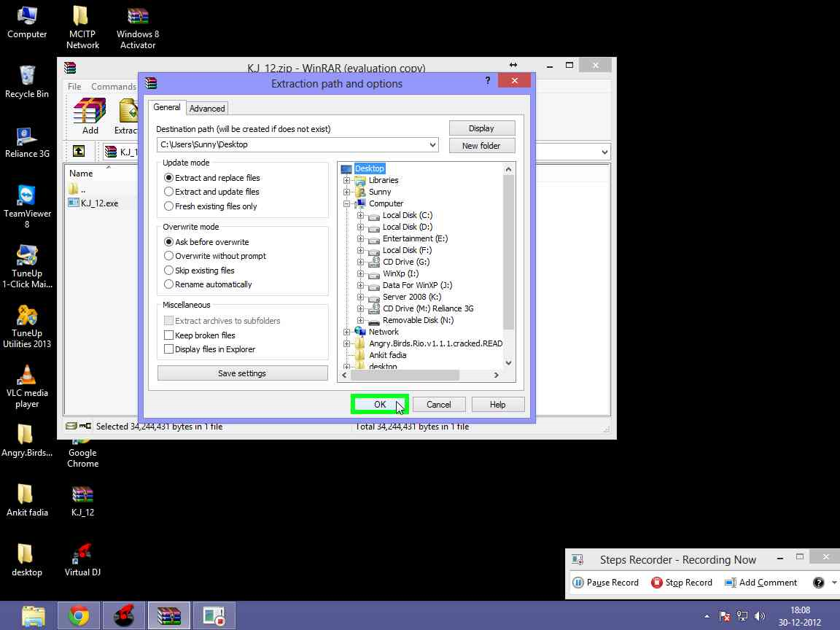Open the File menu in WinRAR
Viewport: 840px width, 630px height.
(74, 86)
